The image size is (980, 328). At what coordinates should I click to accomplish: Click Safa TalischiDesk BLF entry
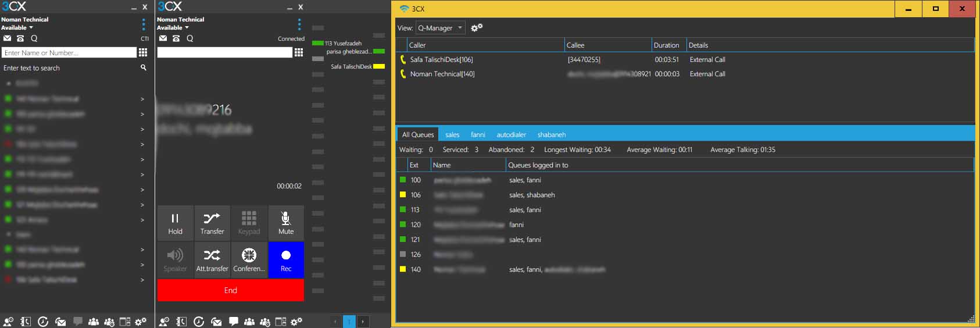pos(358,66)
